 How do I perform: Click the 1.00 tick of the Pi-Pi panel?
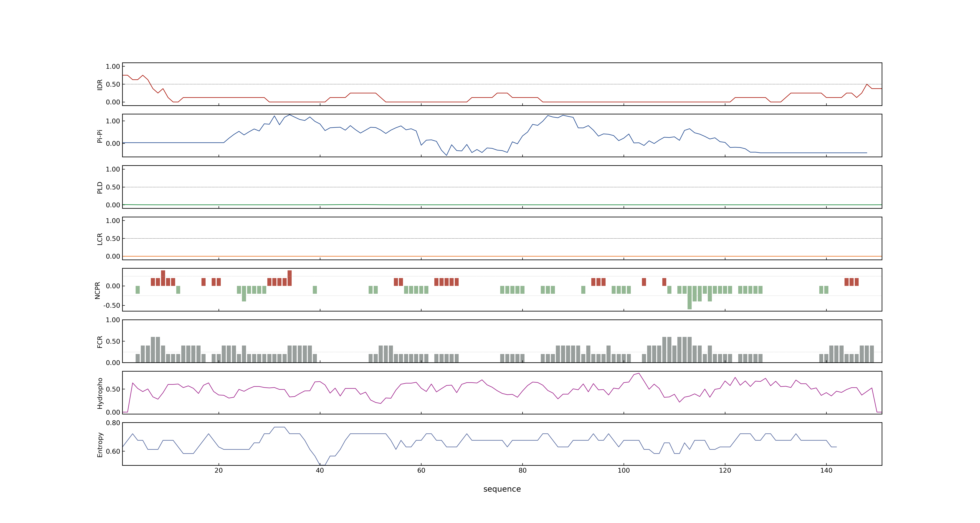click(113, 121)
